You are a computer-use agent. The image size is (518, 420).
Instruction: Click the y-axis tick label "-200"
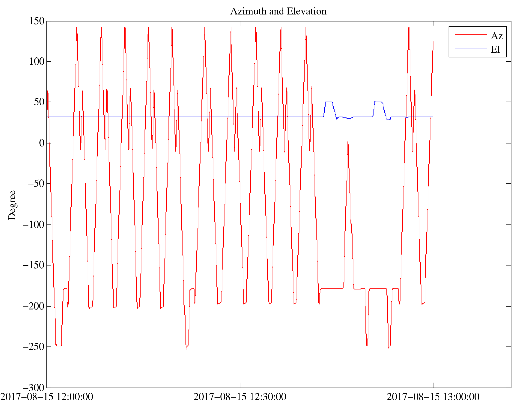coord(34,306)
